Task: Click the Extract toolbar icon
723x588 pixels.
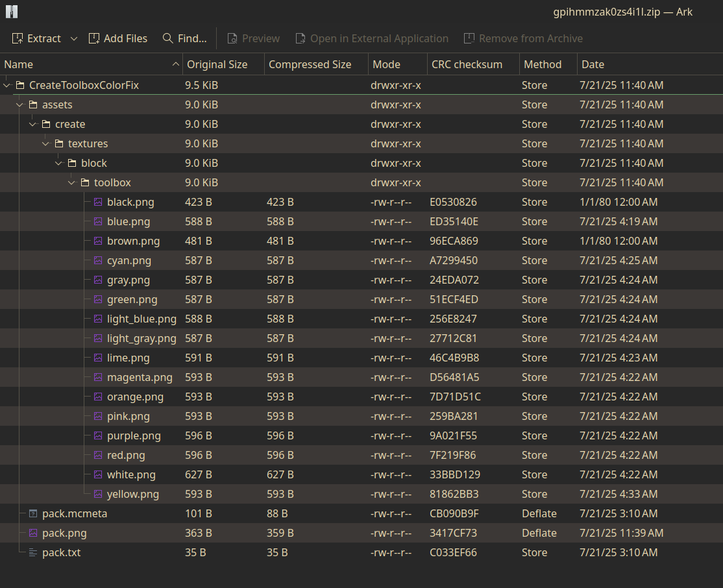Action: coord(18,38)
